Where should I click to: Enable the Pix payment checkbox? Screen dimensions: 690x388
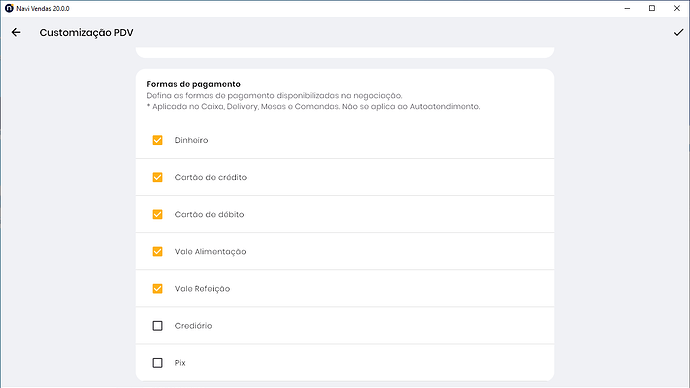(x=158, y=363)
